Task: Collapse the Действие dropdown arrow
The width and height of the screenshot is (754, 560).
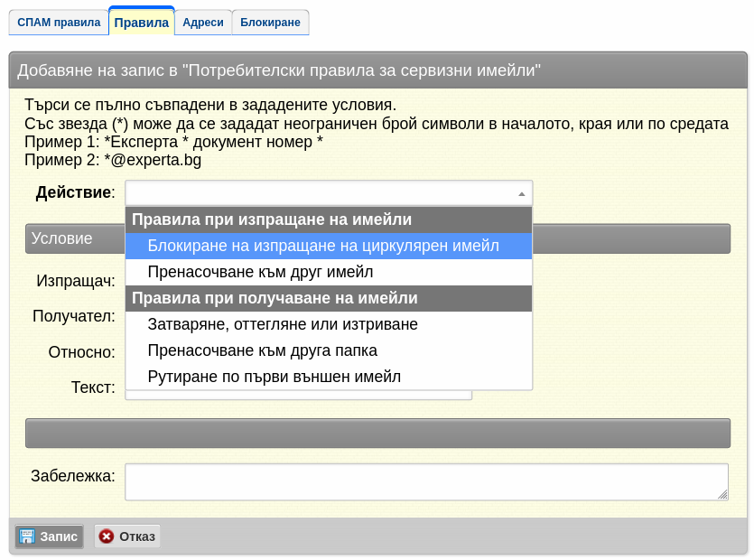Action: pos(521,194)
